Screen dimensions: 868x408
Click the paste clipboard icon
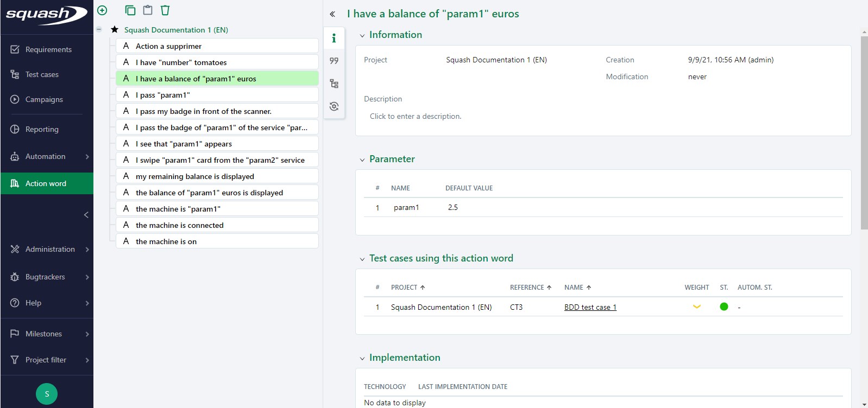(x=148, y=10)
